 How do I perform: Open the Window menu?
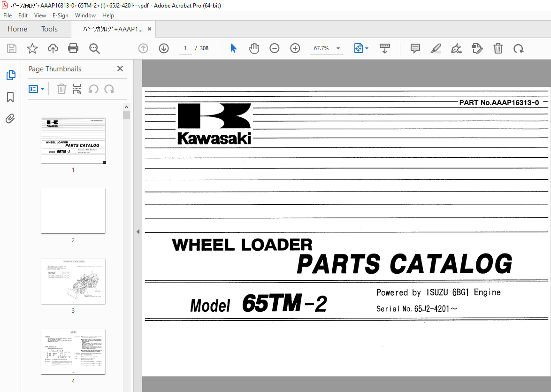tap(85, 15)
